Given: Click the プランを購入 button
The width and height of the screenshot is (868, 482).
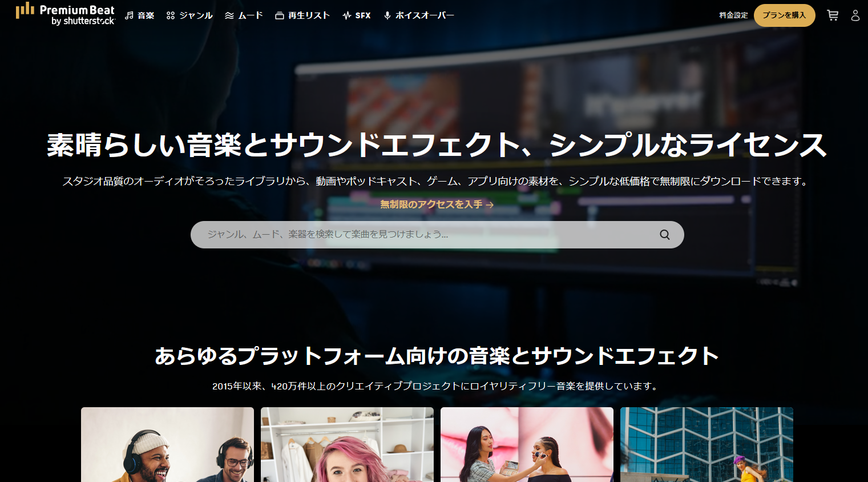Looking at the screenshot, I should click(784, 15).
